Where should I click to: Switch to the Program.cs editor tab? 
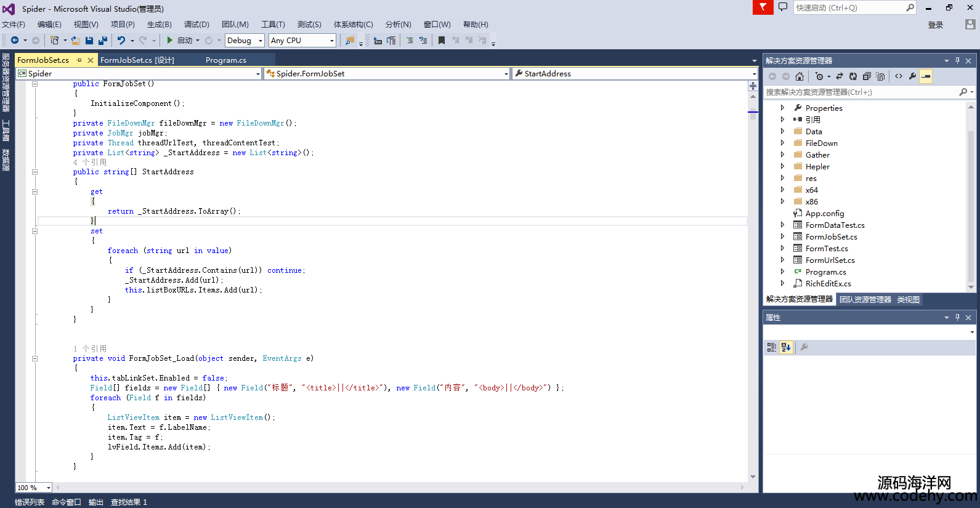(225, 60)
